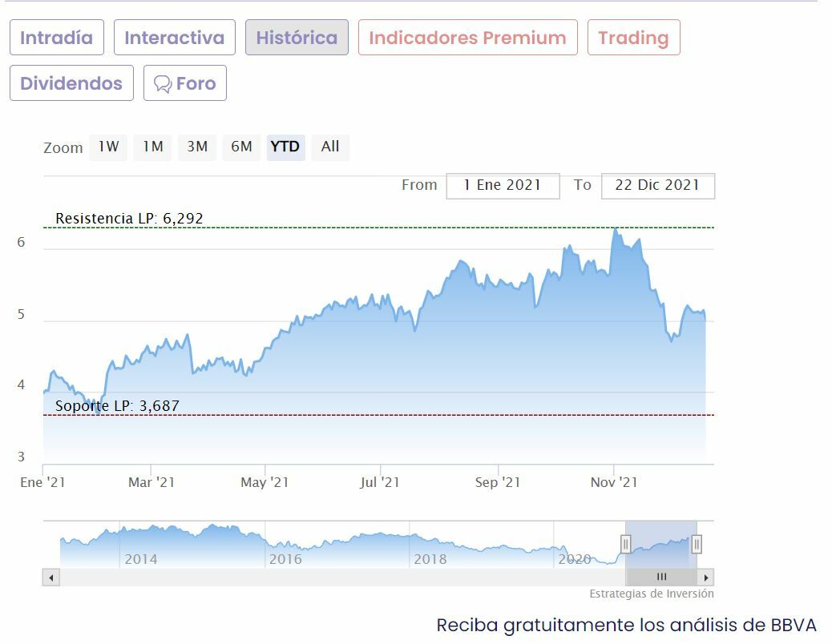Switch to the Intradía tab
This screenshot has width=832, height=644.
56,38
